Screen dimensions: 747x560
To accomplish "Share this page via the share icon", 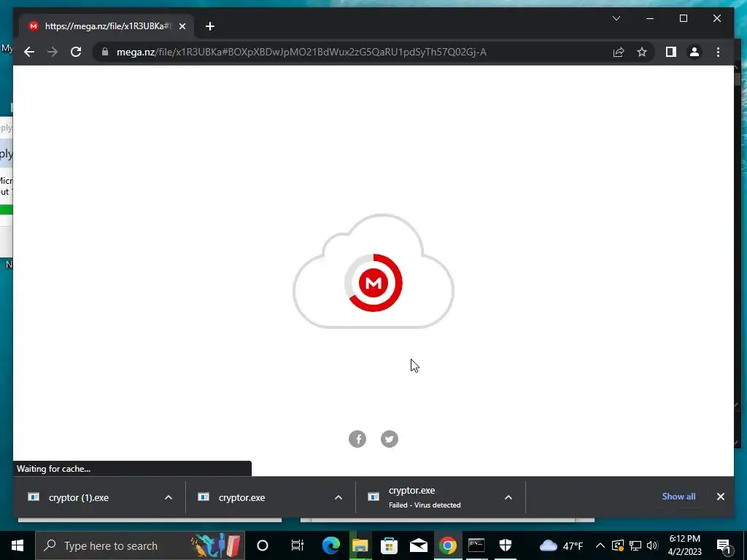I will pyautogui.click(x=619, y=52).
